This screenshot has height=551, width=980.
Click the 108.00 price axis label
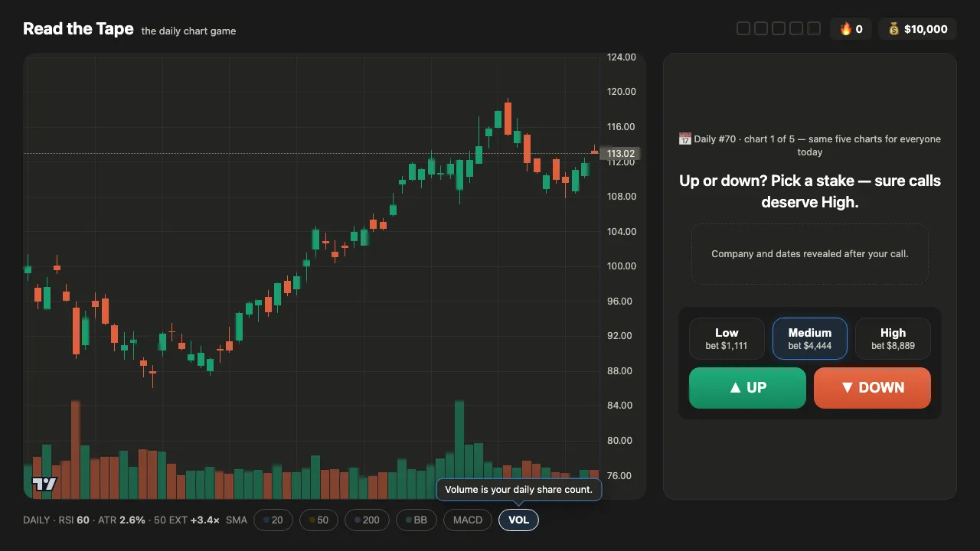pos(621,197)
